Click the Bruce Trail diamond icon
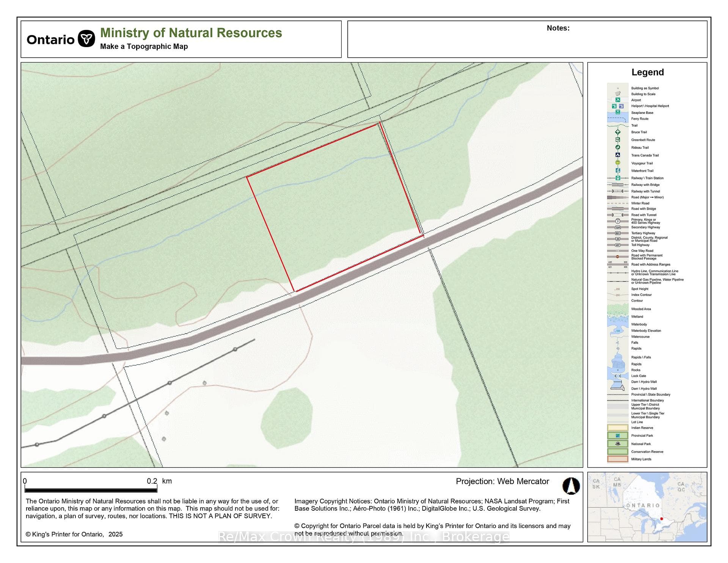 618,132
